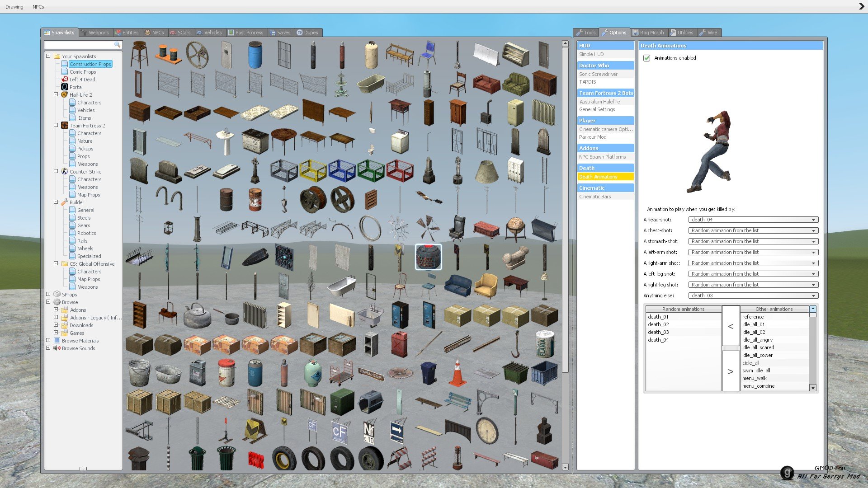Viewport: 868px width, 488px height.
Task: Spawn the green dumpster prop
Action: pyautogui.click(x=515, y=373)
